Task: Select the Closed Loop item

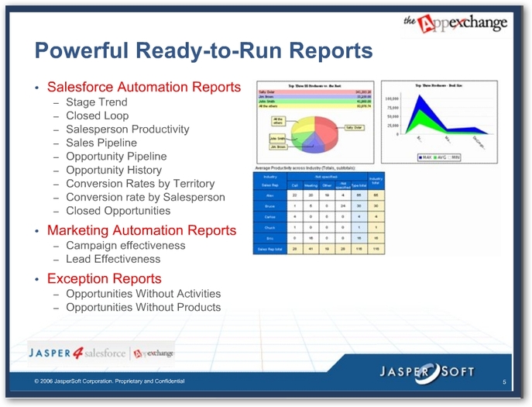Action: (98, 116)
